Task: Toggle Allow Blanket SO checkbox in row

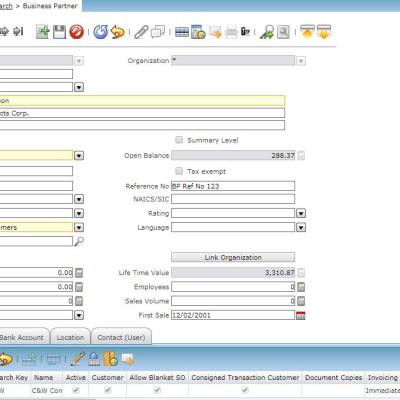Action: (x=157, y=390)
